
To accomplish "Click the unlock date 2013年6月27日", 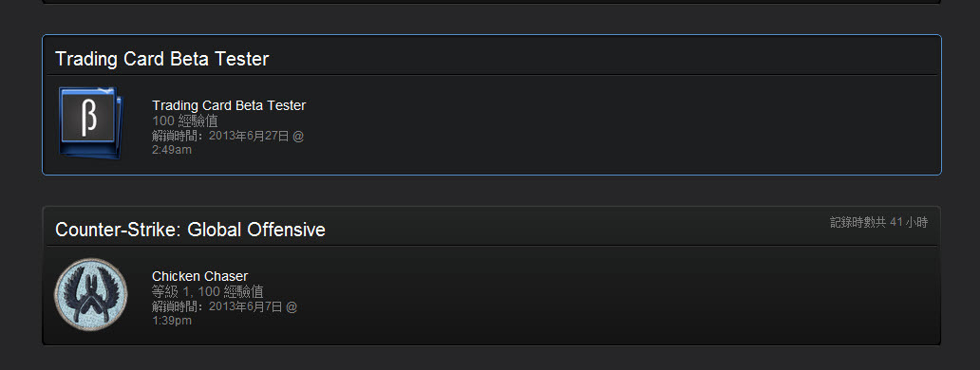I will tap(249, 136).
